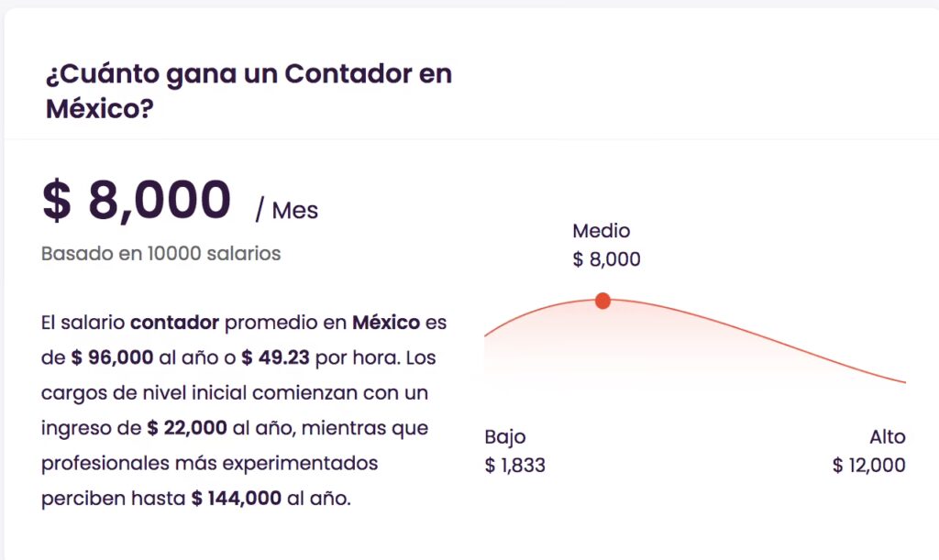The image size is (939, 560).
Task: Click the bold $ 144,000 top salary amount
Action: (x=237, y=499)
